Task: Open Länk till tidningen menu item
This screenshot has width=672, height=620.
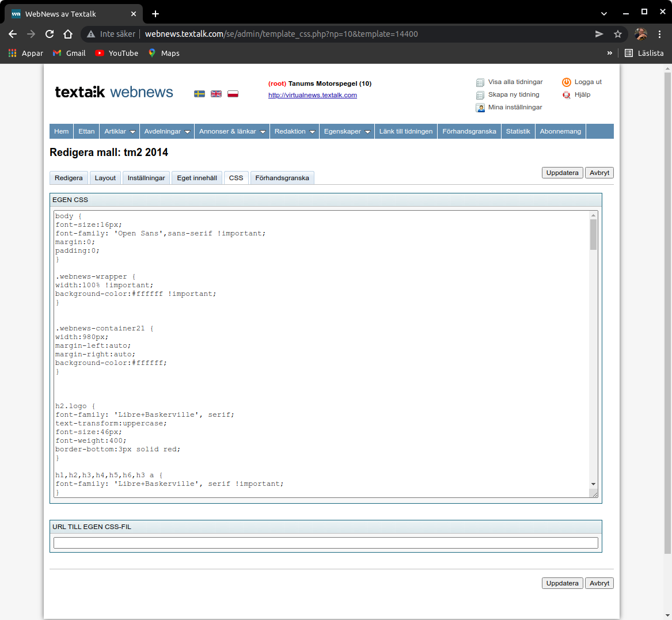Action: click(x=406, y=131)
